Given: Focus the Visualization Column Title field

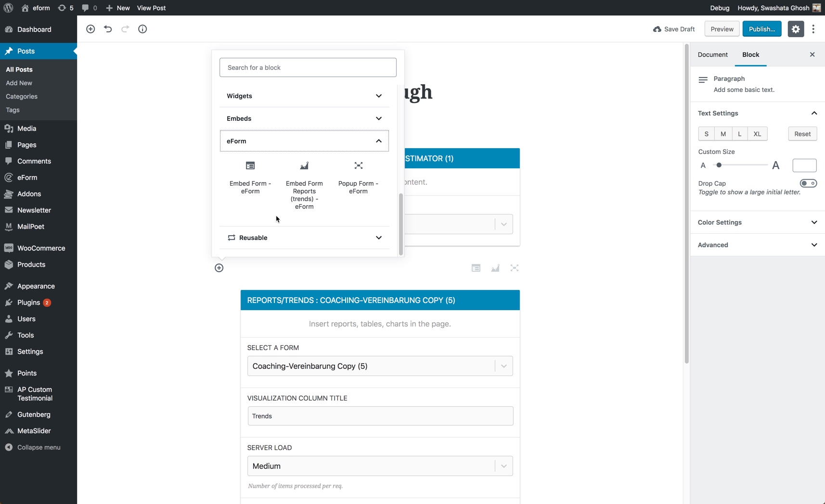Looking at the screenshot, I should click(x=380, y=416).
